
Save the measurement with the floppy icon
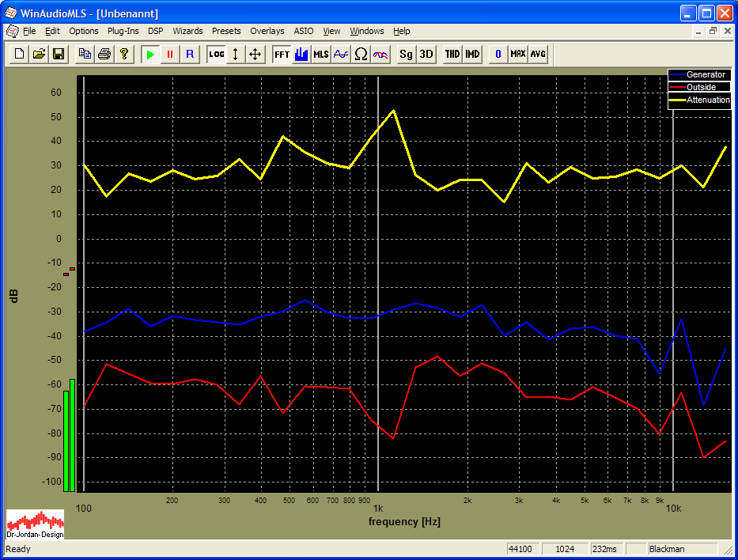pyautogui.click(x=58, y=54)
